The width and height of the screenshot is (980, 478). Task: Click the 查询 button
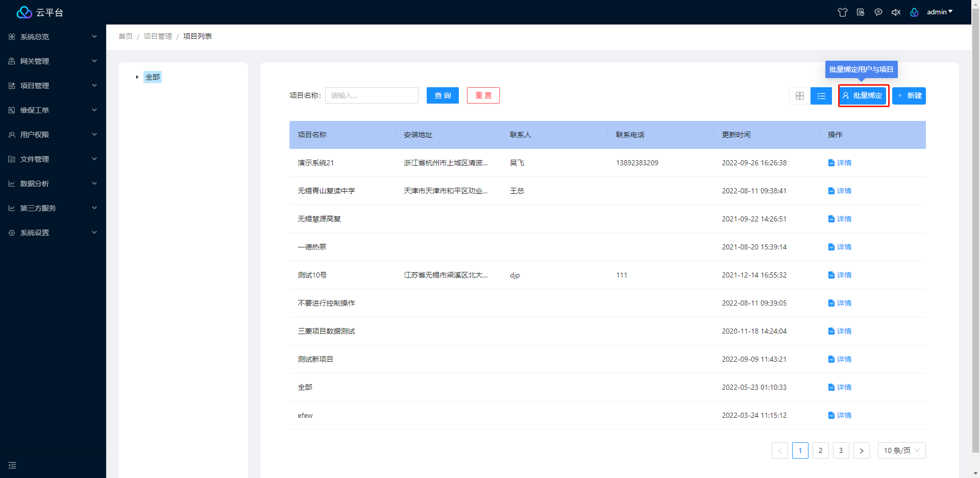pos(443,95)
